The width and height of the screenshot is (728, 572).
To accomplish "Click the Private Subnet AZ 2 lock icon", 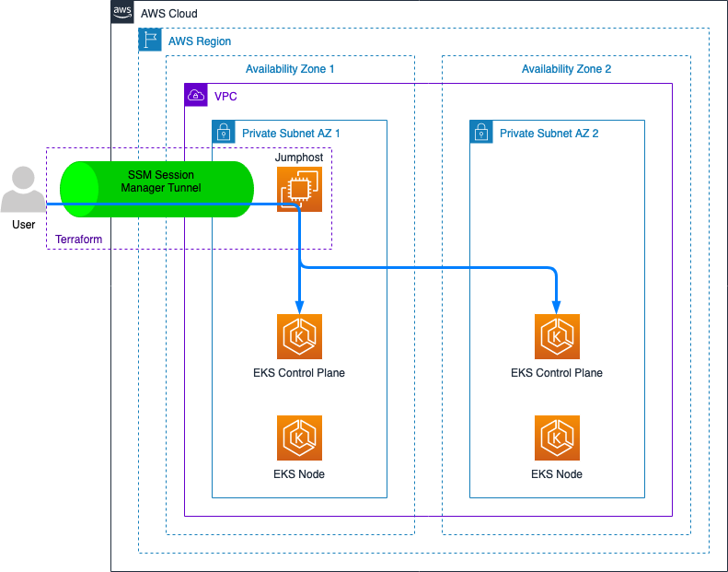I will pyautogui.click(x=481, y=132).
